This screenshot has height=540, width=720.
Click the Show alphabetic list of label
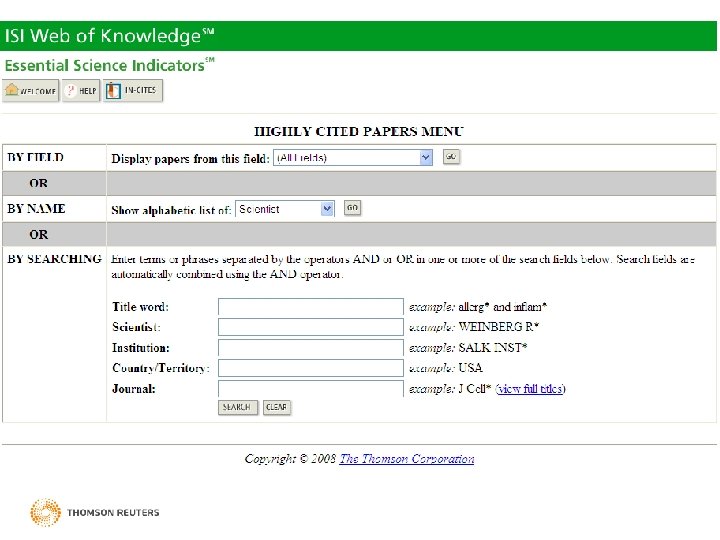click(171, 210)
